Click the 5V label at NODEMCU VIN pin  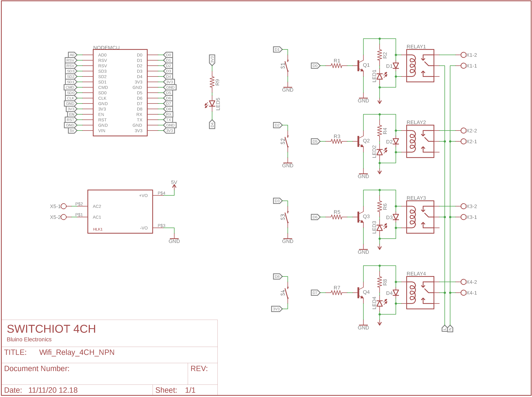pos(72,131)
